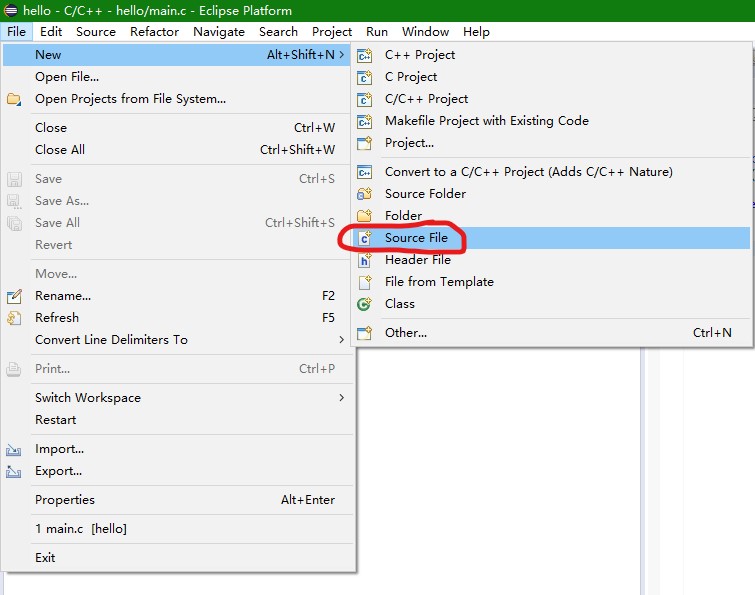Select Export... menu entry
Viewport: 755px width, 595px height.
pyautogui.click(x=178, y=471)
